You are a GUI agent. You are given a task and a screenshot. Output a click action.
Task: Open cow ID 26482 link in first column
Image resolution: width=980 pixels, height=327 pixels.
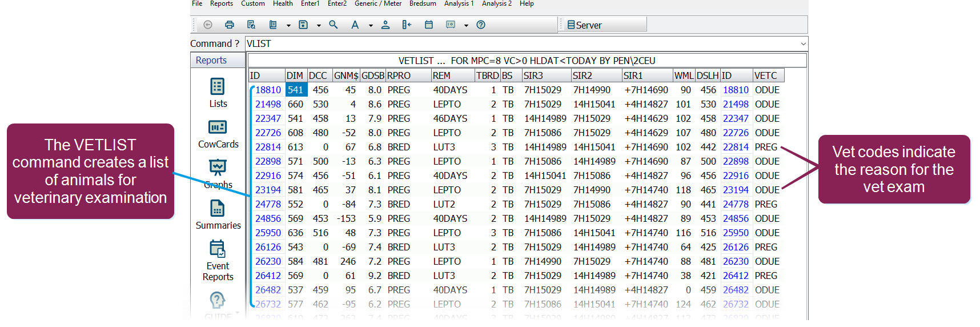[x=268, y=290]
